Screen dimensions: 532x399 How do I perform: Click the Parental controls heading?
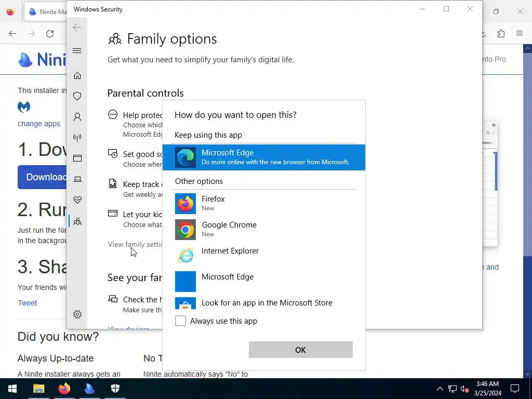145,93
